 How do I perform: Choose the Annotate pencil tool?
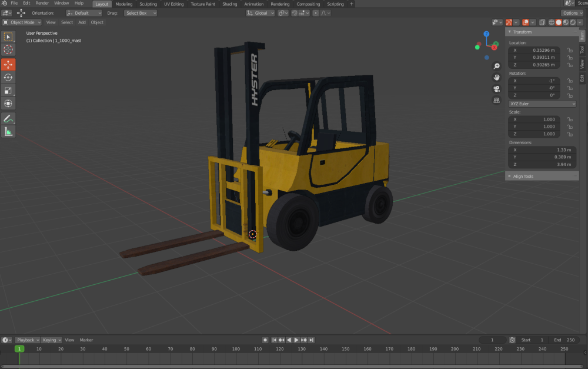8,118
